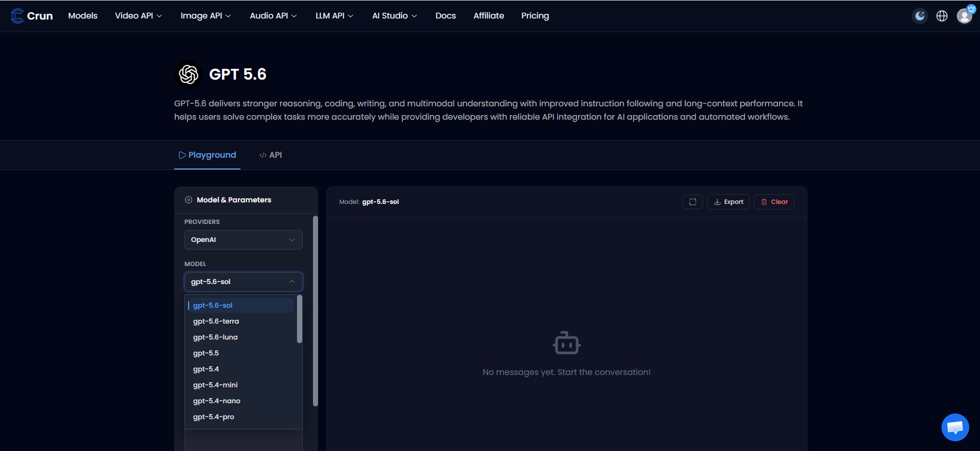Expand the AI Studio menu

tap(395, 16)
